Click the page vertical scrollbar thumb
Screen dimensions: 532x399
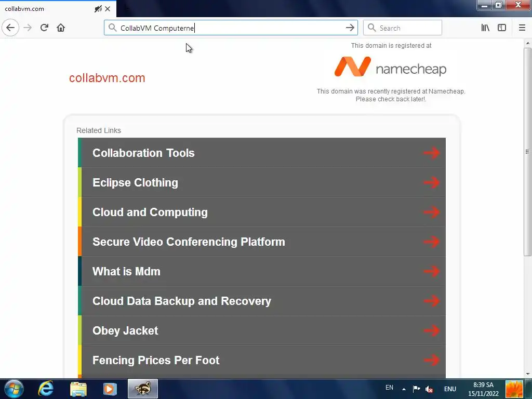(x=527, y=152)
